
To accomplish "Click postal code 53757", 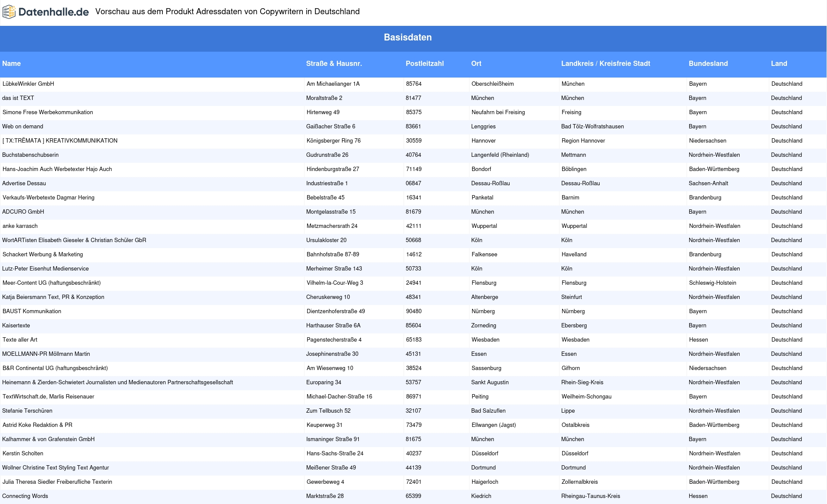I will (x=413, y=383).
